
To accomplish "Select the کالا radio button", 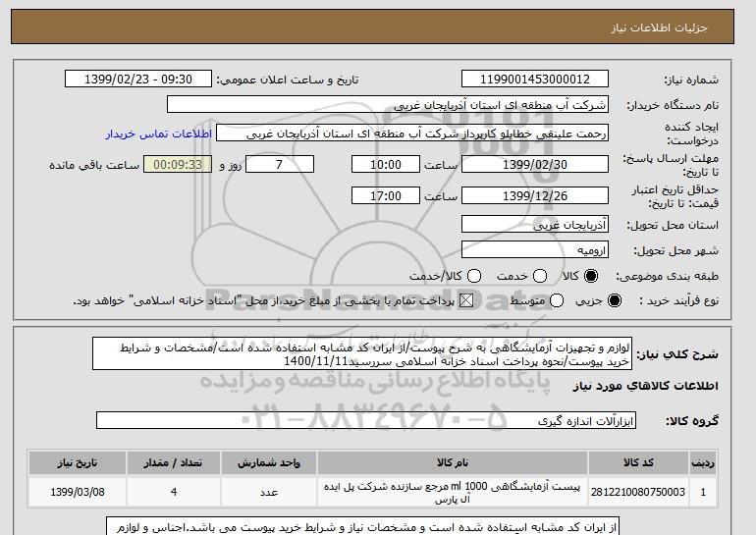I will pos(591,276).
